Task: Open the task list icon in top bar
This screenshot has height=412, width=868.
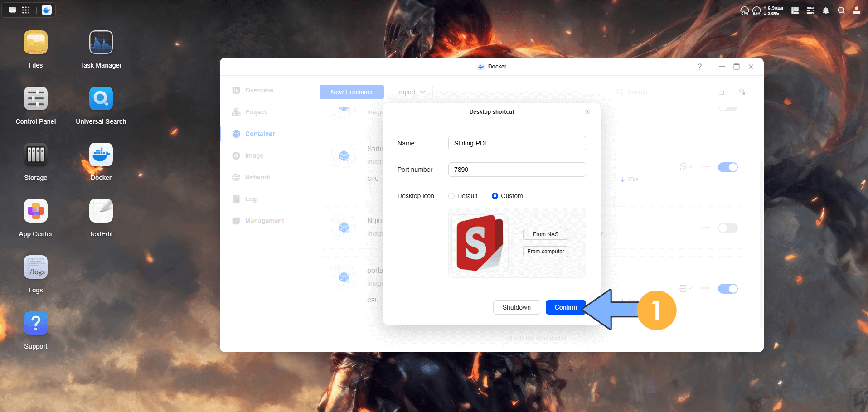Action: 810,10
